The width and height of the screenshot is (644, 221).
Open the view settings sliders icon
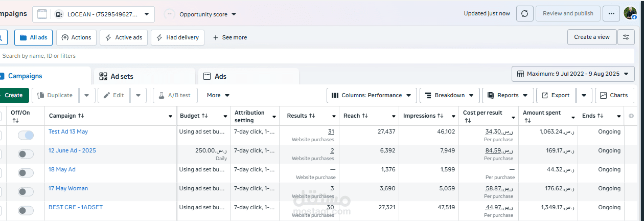click(626, 37)
